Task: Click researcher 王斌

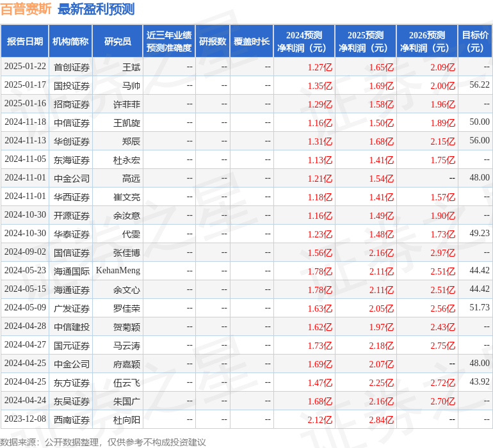Action: pyautogui.click(x=131, y=67)
